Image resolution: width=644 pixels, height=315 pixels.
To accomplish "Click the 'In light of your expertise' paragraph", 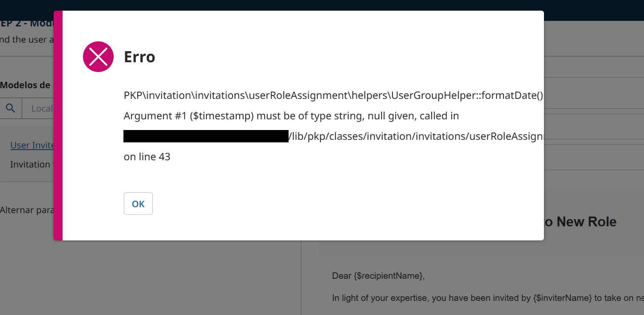I will coord(485,298).
